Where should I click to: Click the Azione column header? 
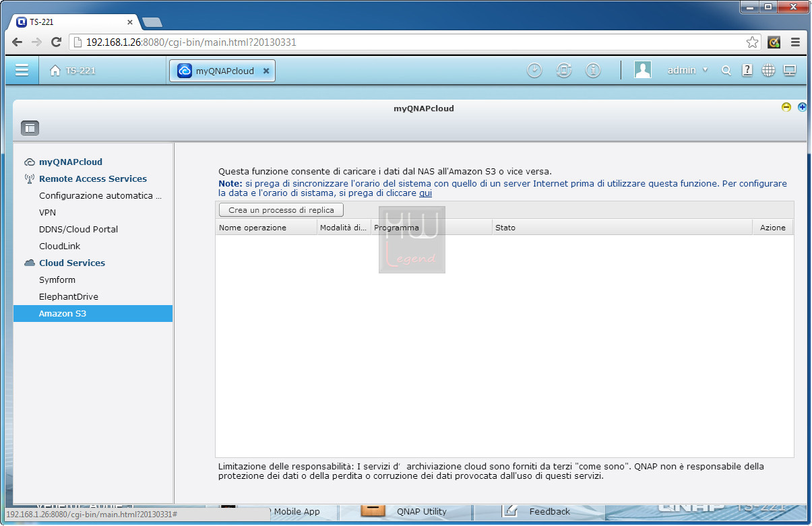click(773, 228)
